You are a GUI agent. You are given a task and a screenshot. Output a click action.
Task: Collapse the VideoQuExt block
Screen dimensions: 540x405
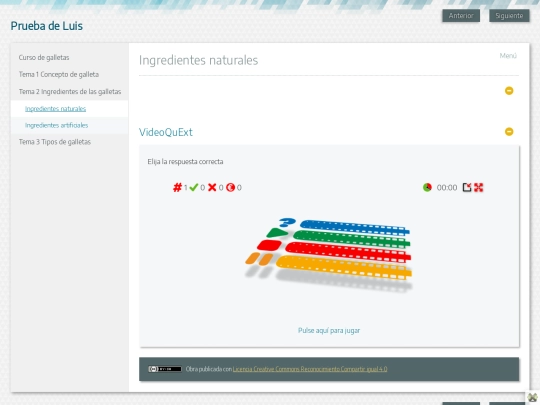click(509, 132)
